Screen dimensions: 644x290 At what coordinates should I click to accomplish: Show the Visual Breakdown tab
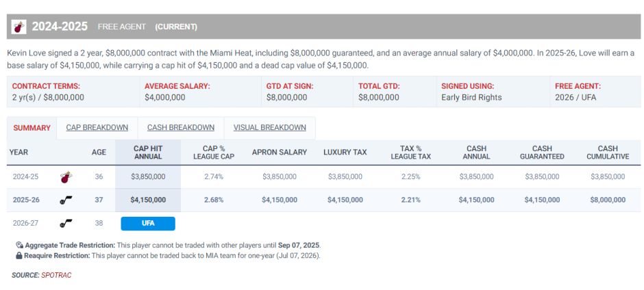point(269,128)
